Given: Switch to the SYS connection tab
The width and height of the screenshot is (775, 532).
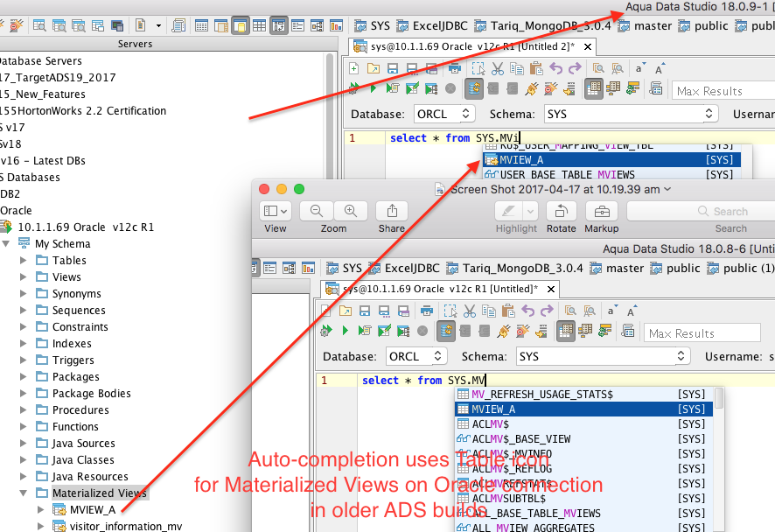Looking at the screenshot, I should coord(373,25).
